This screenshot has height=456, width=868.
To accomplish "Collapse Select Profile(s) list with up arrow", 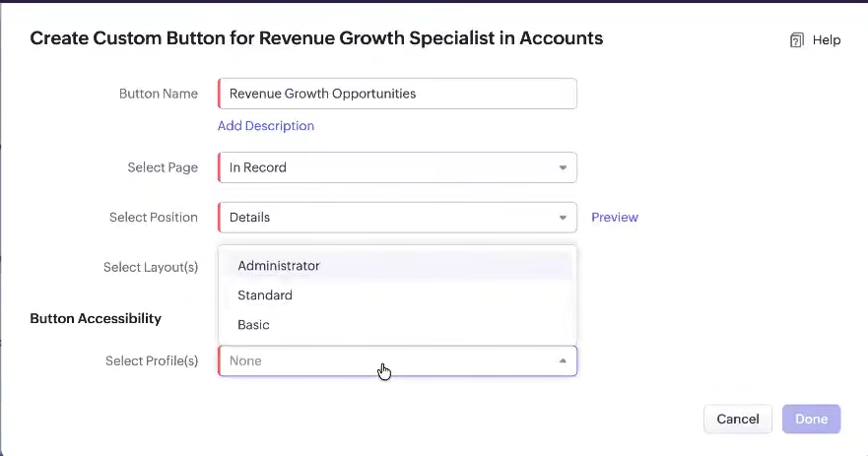I will pos(563,360).
